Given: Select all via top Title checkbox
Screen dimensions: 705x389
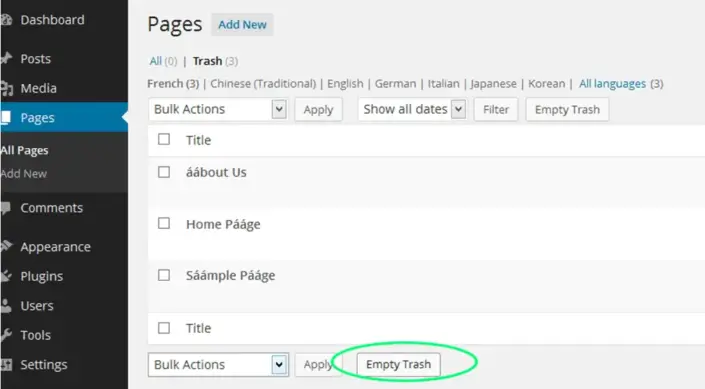Looking at the screenshot, I should (164, 139).
